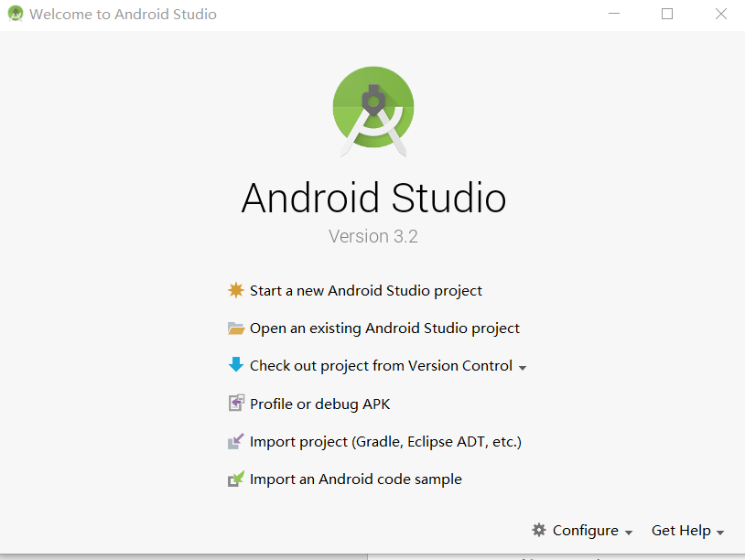Expand the Configure dropdown arrow

coord(629,533)
